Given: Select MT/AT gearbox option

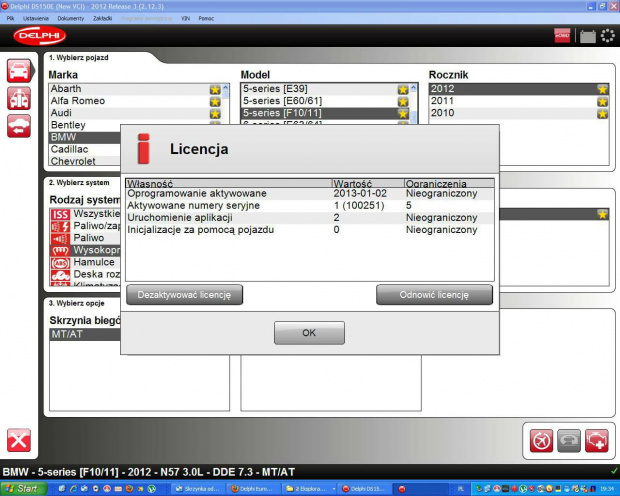Looking at the screenshot, I should point(85,334).
